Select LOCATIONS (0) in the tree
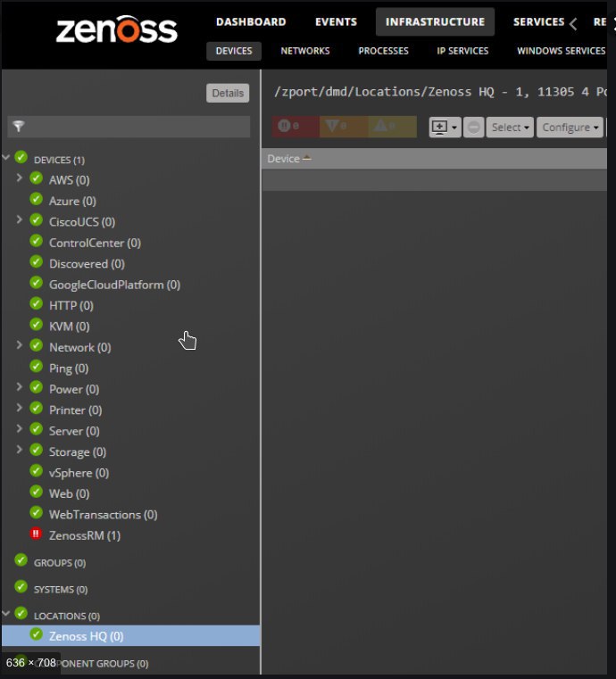The width and height of the screenshot is (616, 679). pyautogui.click(x=67, y=617)
